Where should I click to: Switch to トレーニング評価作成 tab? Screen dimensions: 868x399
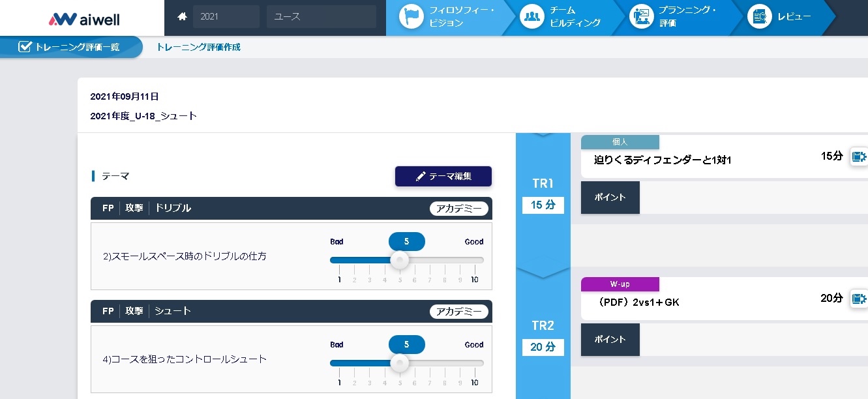tap(198, 47)
